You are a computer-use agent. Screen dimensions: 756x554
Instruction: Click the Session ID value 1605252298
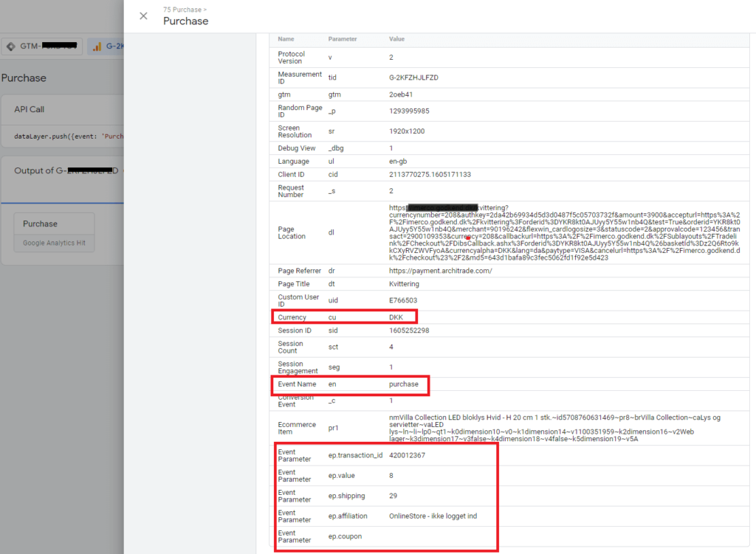[409, 330]
